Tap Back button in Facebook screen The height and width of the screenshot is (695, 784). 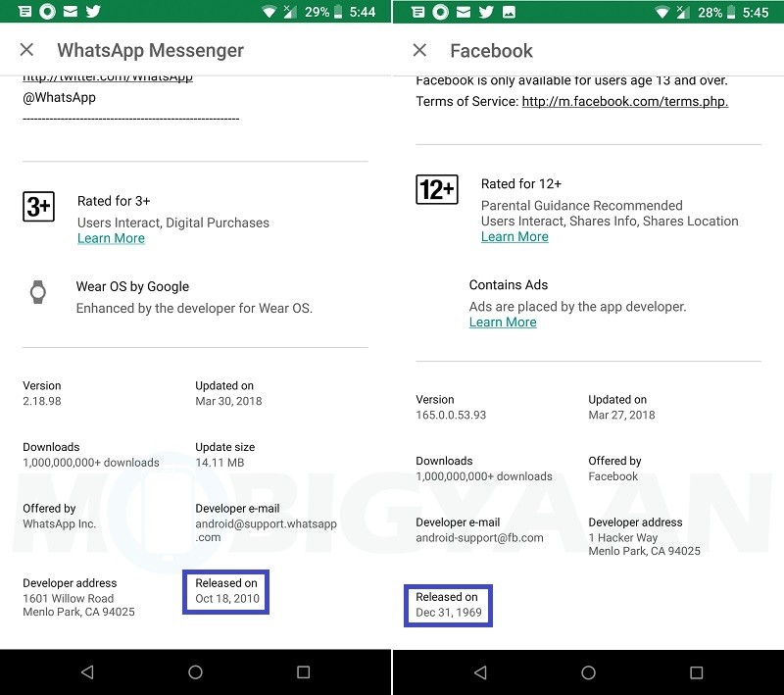[480, 672]
